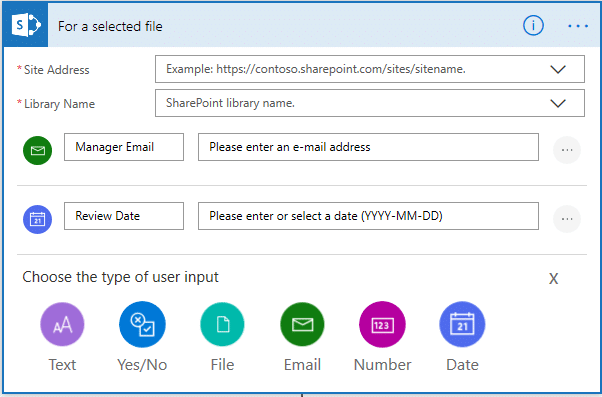Open options menu for Review Date input
The image size is (602, 397).
coord(567,219)
